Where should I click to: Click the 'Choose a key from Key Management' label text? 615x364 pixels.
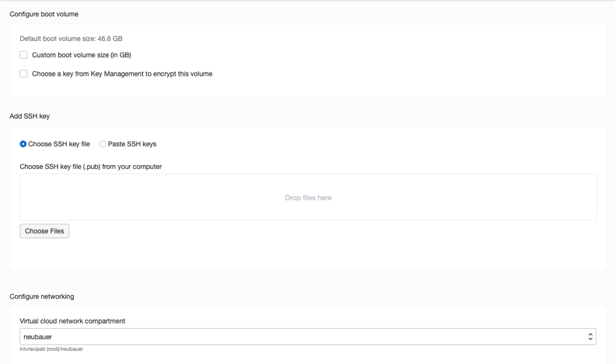[x=122, y=74]
